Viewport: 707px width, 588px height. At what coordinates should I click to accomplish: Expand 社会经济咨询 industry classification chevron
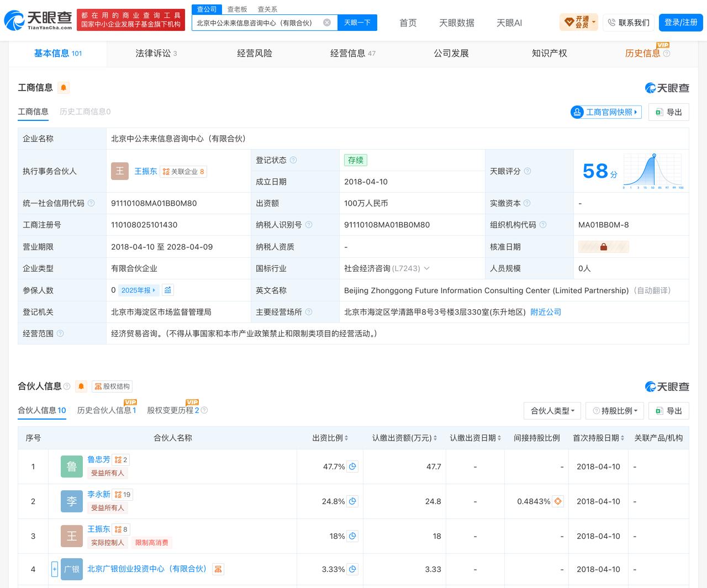(426, 268)
